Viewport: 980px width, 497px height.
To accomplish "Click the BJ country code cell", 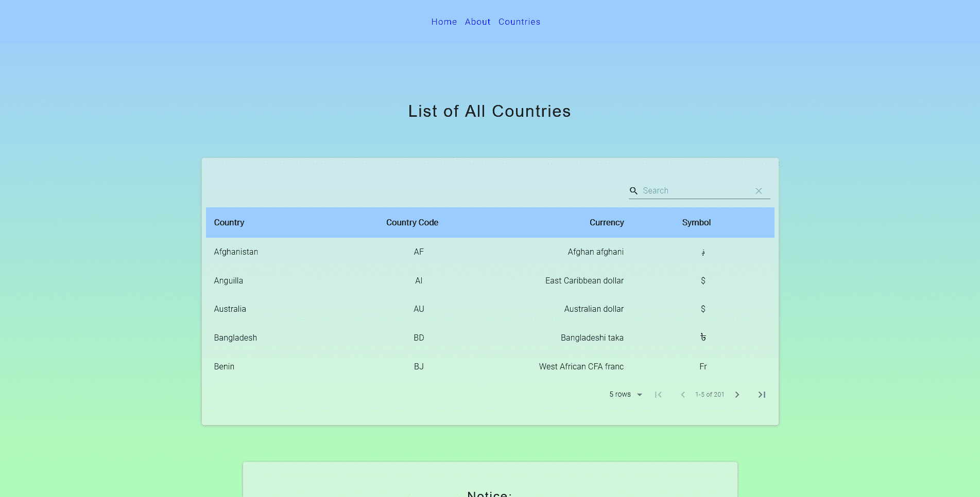I will coord(419,367).
